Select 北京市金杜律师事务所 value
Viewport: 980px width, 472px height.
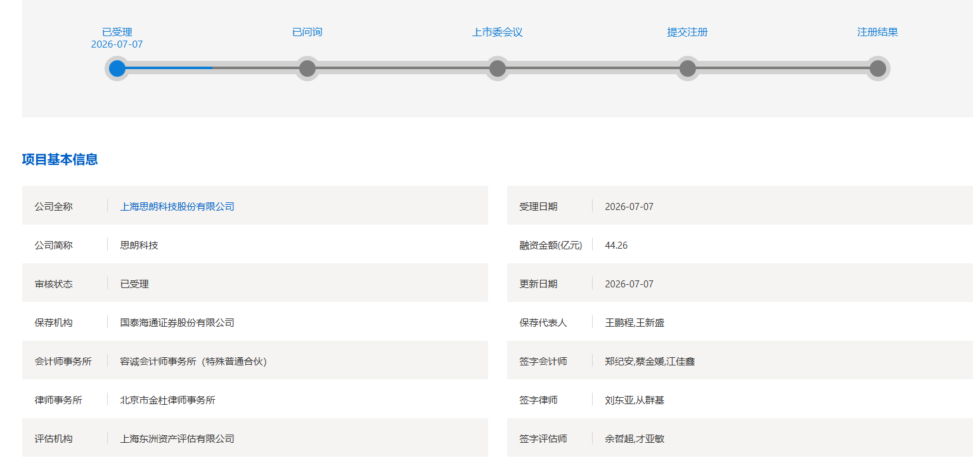(x=168, y=400)
